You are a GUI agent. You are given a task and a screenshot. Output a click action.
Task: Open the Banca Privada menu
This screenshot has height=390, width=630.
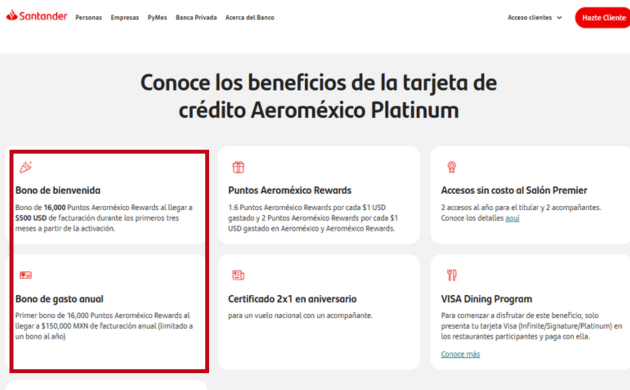pos(196,18)
